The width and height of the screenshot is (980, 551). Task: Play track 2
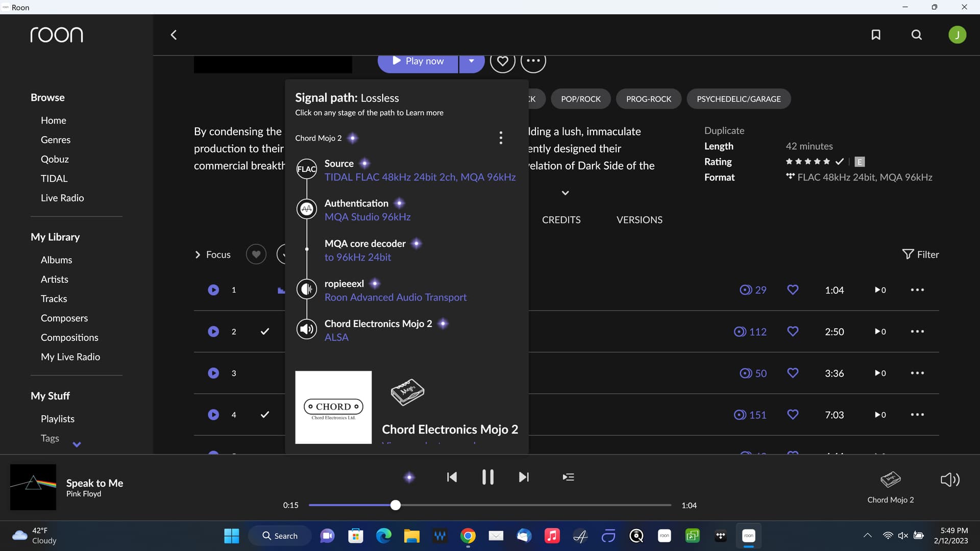coord(213,332)
